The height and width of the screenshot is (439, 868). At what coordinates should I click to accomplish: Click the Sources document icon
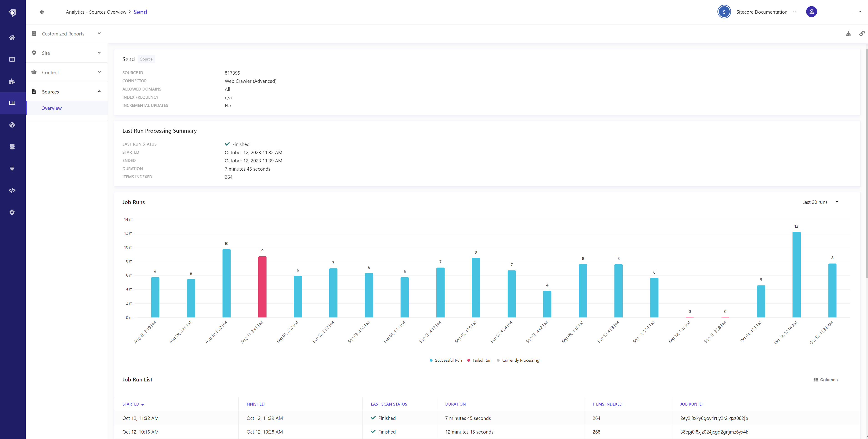click(34, 91)
